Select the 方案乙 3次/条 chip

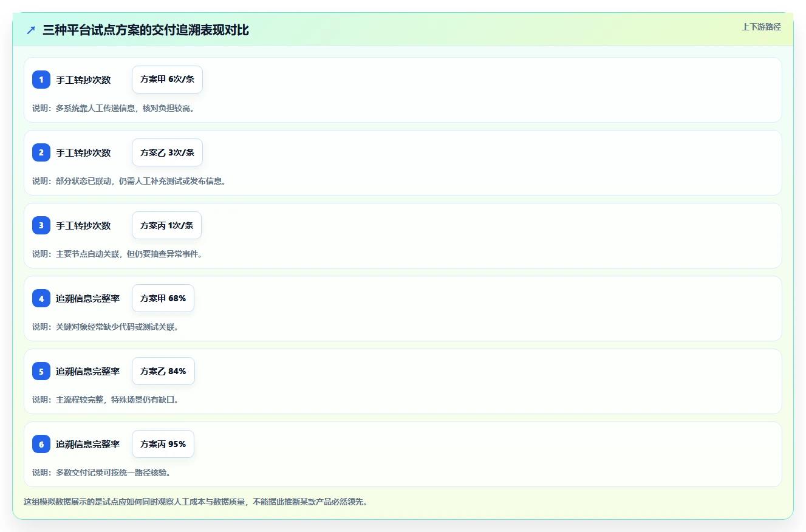point(167,152)
